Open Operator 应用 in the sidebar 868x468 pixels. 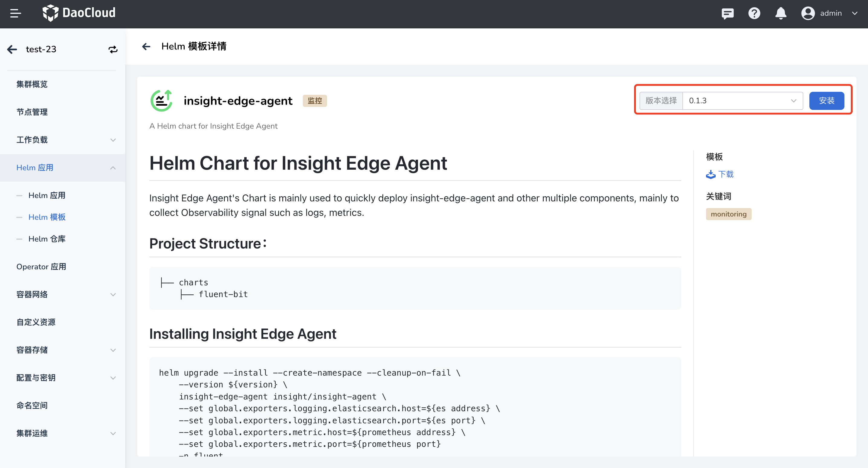click(x=41, y=267)
